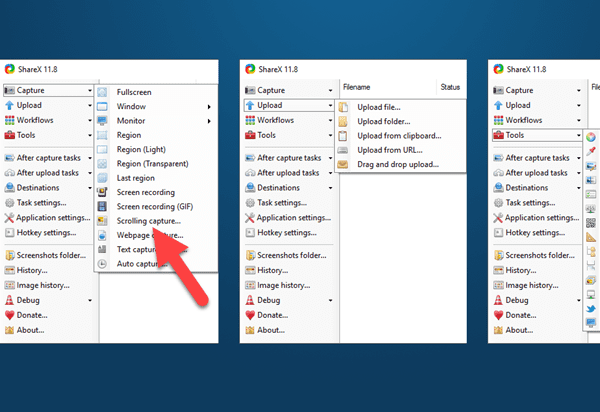This screenshot has height=412, width=600.
Task: Click the About crown icon in left window
Action: pyautogui.click(x=9, y=330)
